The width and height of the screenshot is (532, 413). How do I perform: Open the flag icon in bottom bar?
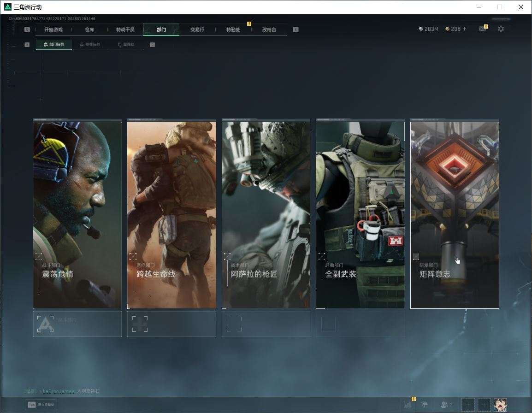425,405
